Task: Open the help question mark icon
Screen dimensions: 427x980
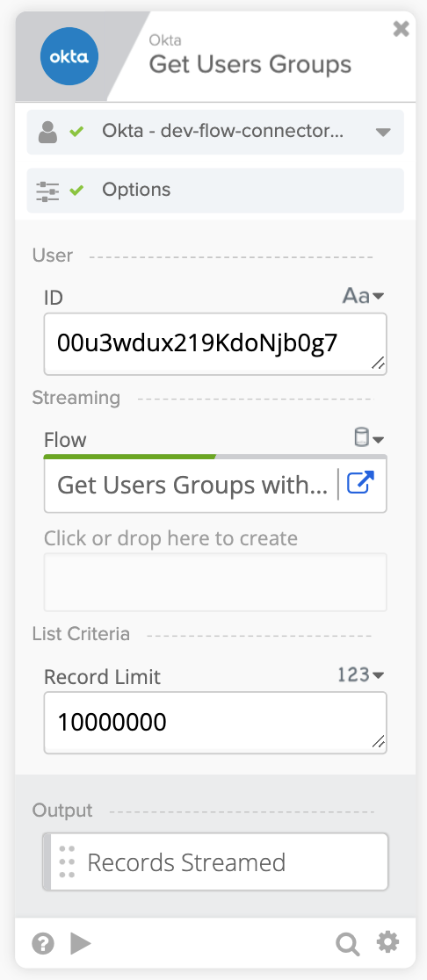Action: [x=43, y=943]
